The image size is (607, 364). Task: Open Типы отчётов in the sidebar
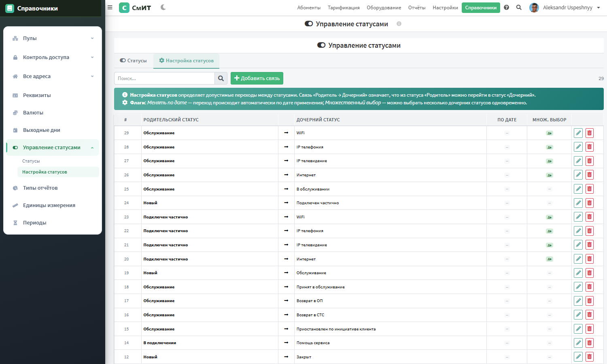coord(53,188)
